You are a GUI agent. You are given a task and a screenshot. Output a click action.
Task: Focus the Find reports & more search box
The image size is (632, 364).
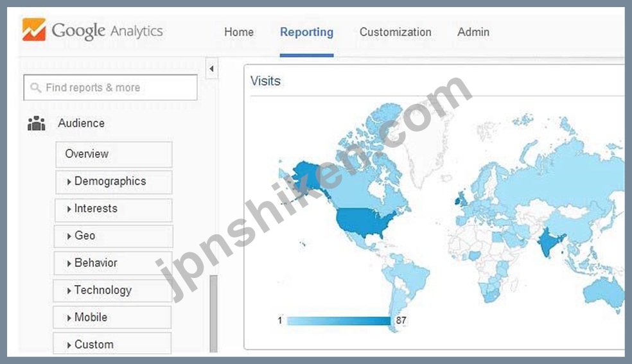pos(110,87)
